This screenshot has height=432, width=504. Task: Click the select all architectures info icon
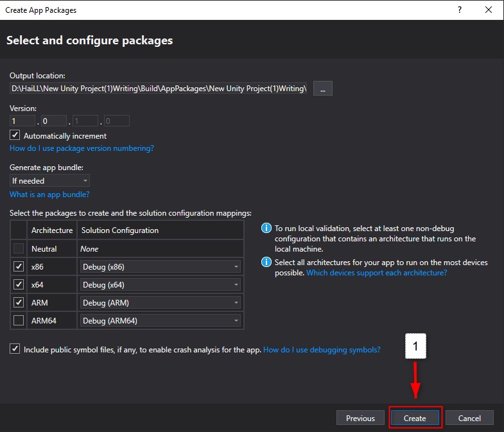[266, 263]
